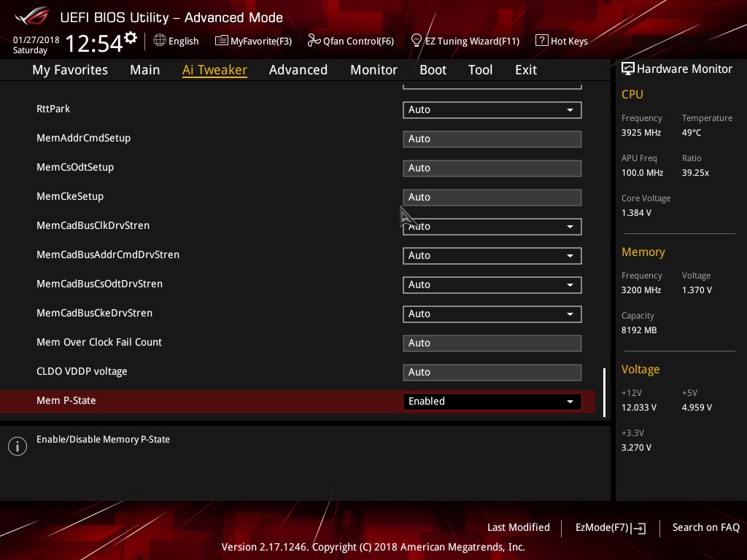Screen dimensions: 747x560
Task: Expand MemCadBusAddrCmdDrvStren dropdown
Action: click(x=492, y=256)
